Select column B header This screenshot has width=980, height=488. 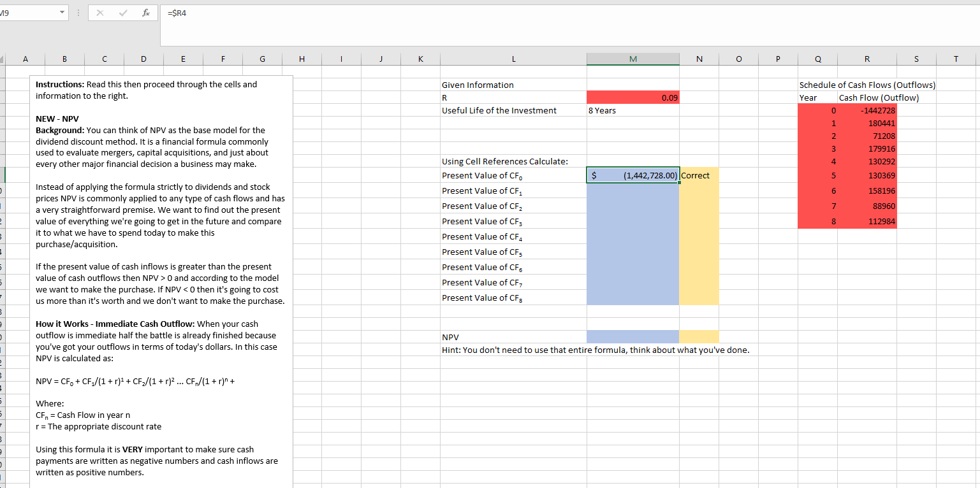(x=64, y=59)
